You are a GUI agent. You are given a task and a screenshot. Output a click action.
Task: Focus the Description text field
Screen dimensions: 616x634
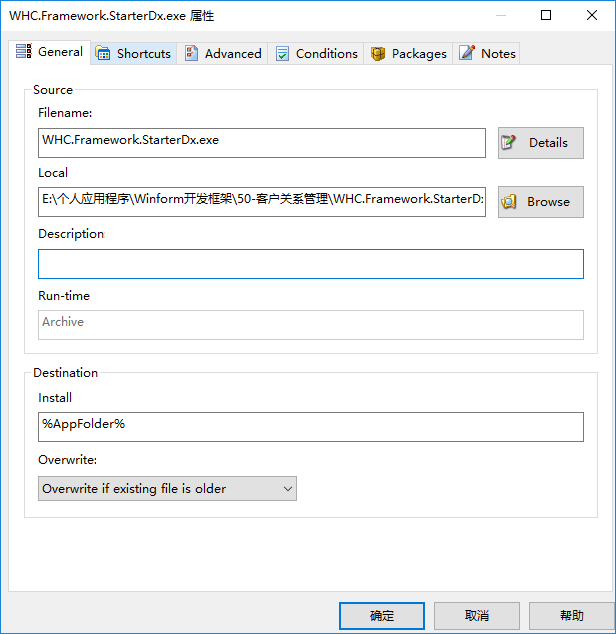tap(311, 264)
